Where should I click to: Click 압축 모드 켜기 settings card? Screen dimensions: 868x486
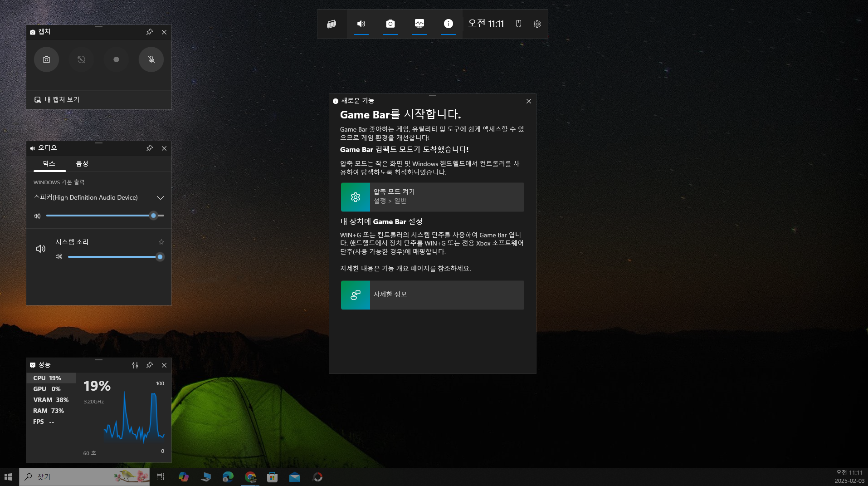coord(433,197)
